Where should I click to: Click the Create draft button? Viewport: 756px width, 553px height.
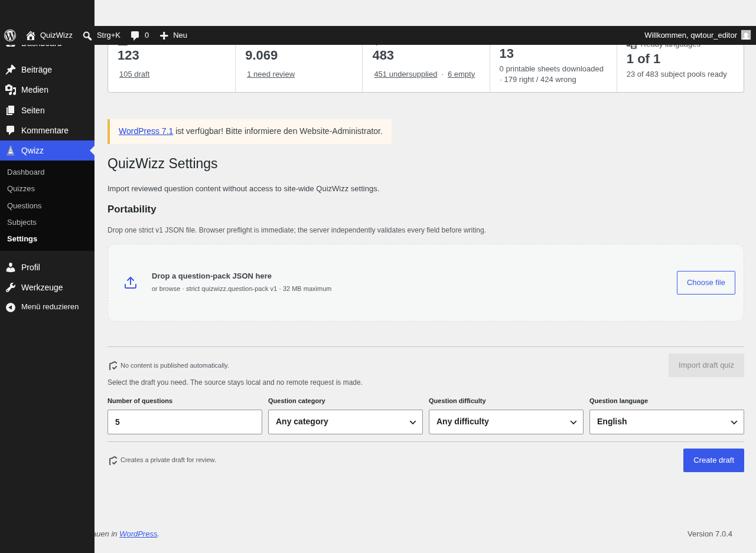713,460
